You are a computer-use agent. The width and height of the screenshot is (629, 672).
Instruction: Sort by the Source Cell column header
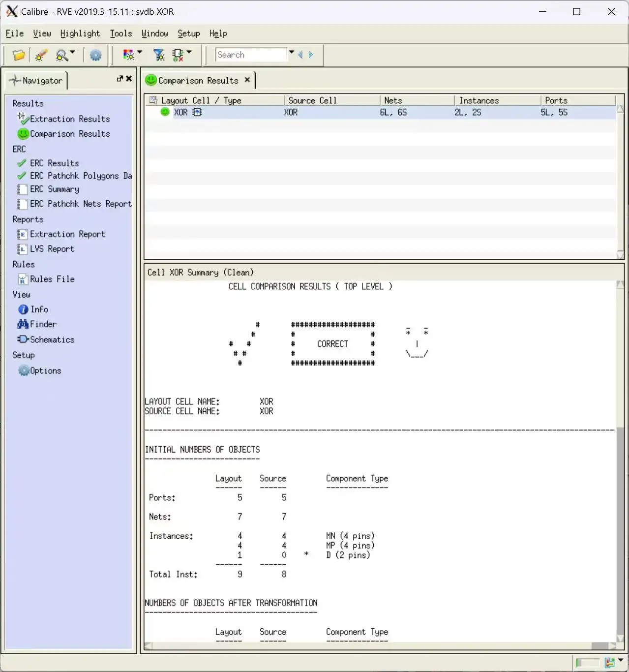coord(332,100)
